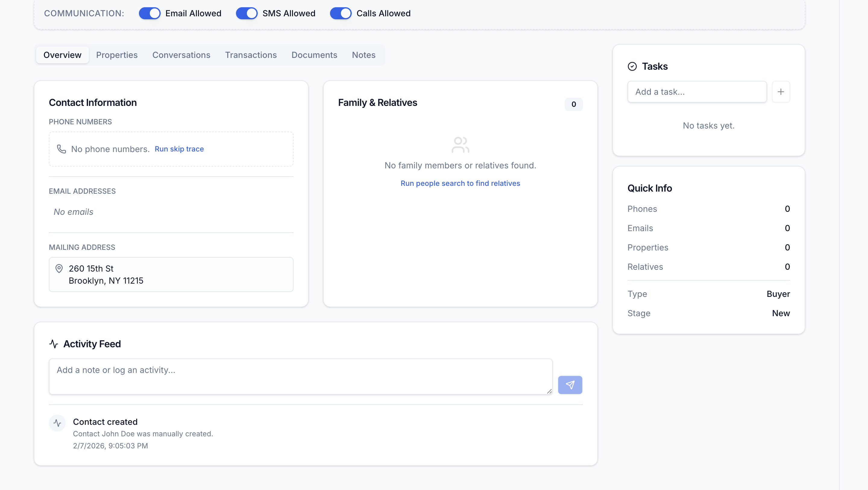The width and height of the screenshot is (868, 490).
Task: Click the count badge beside Family & Relatives
Action: point(573,104)
